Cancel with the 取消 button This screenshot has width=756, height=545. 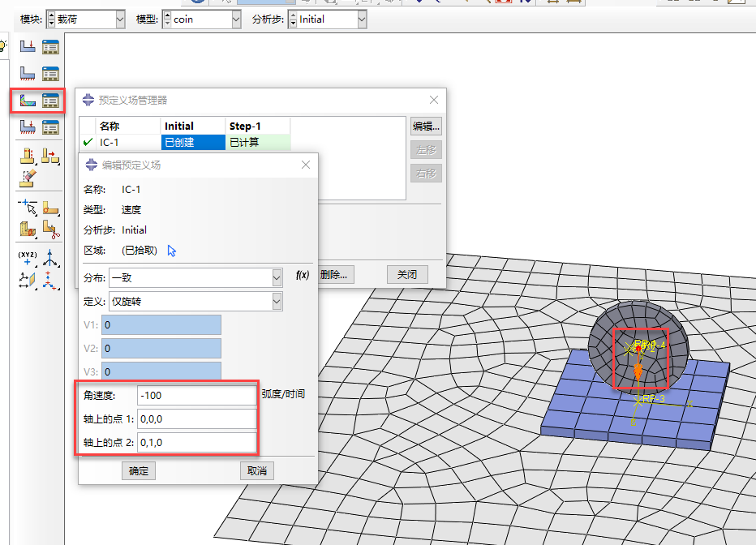257,470
